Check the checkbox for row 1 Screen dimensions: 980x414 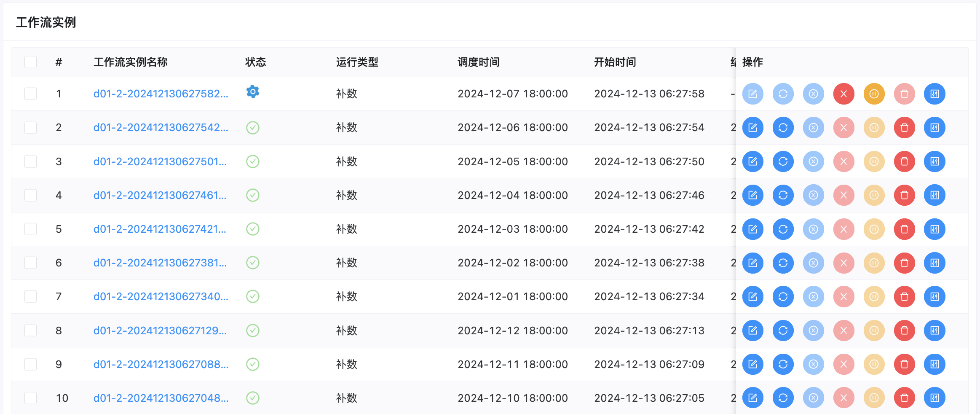click(x=30, y=94)
